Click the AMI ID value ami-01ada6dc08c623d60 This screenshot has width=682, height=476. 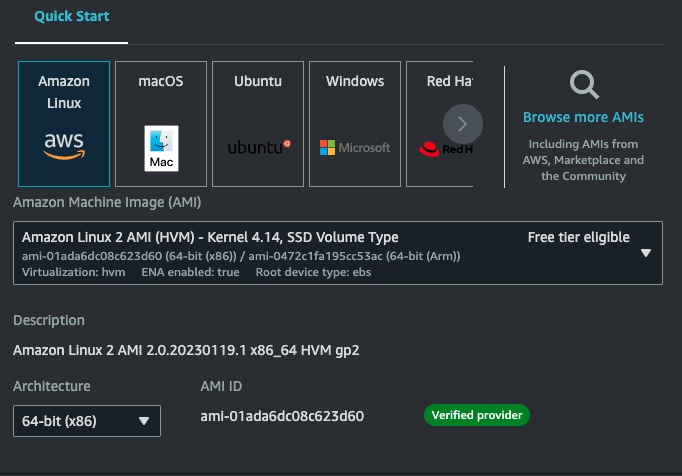tap(282, 416)
